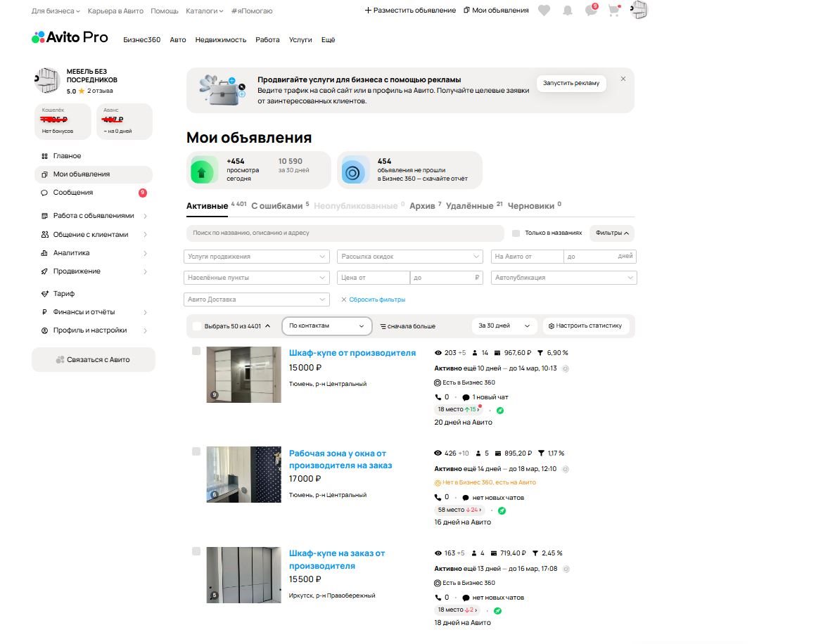Click blue Бизнес 360 target icon

coord(352,172)
